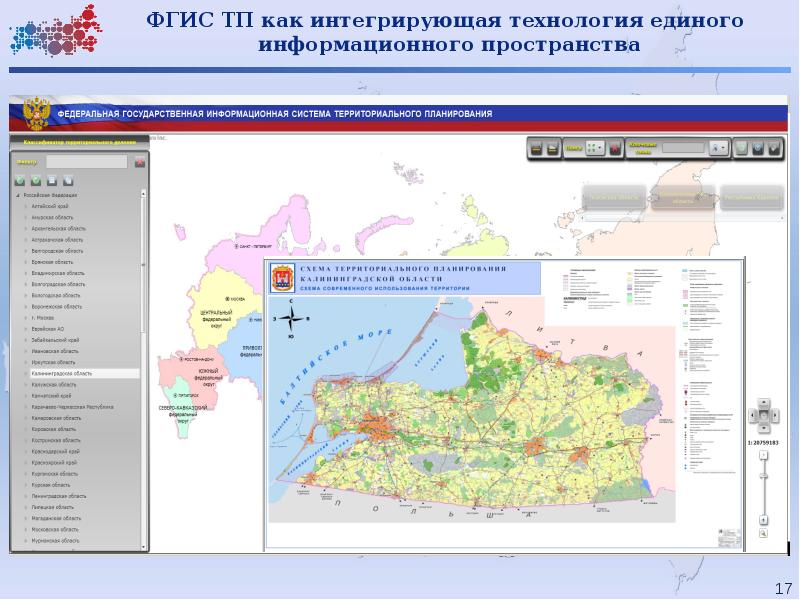Click the zoom-out button at the slider bottom

tap(763, 519)
